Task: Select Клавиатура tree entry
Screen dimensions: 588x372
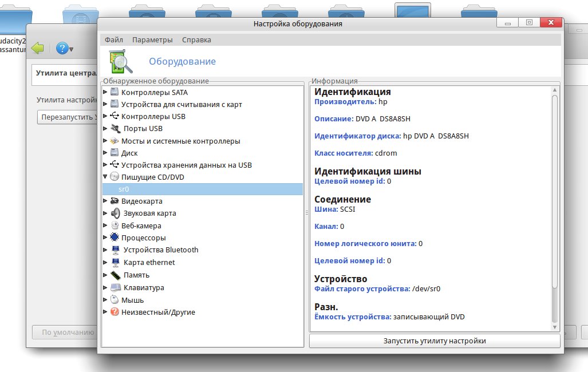Action: (x=144, y=288)
